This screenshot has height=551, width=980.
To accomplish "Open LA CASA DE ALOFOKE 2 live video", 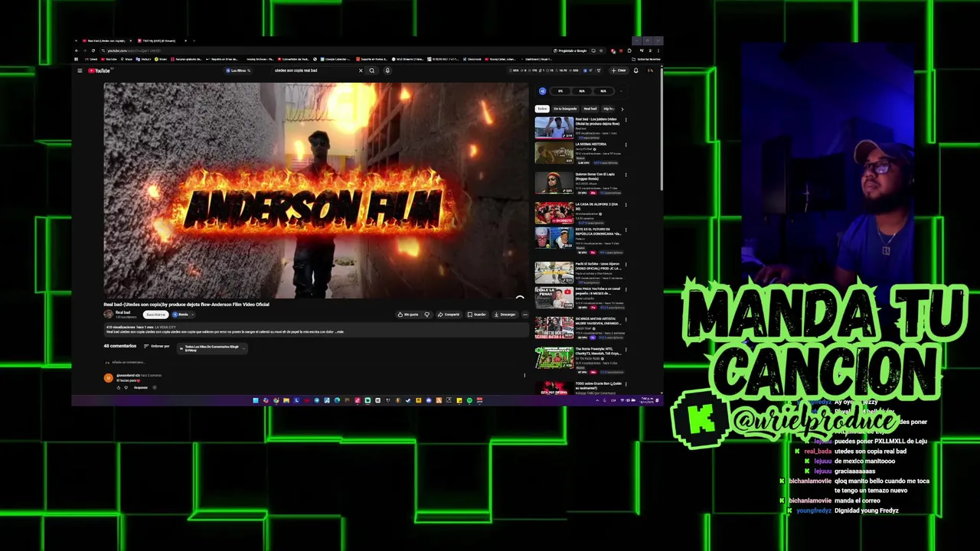I will tap(554, 213).
